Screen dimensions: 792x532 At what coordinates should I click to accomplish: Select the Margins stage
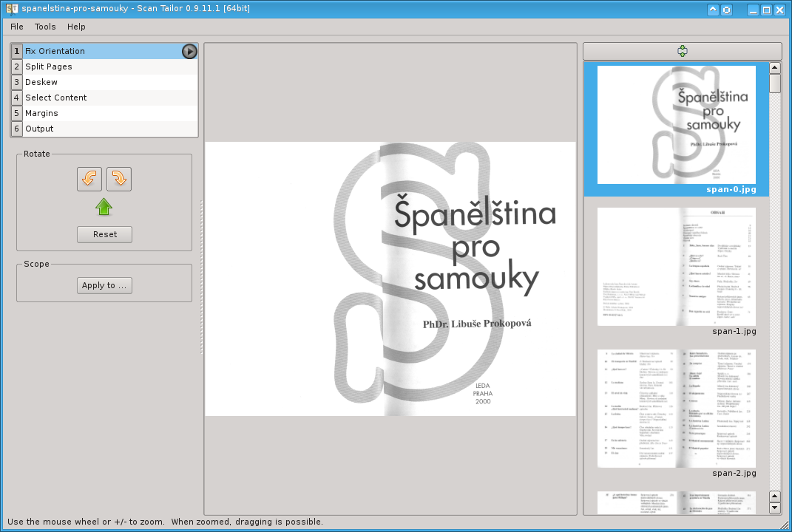tap(104, 114)
